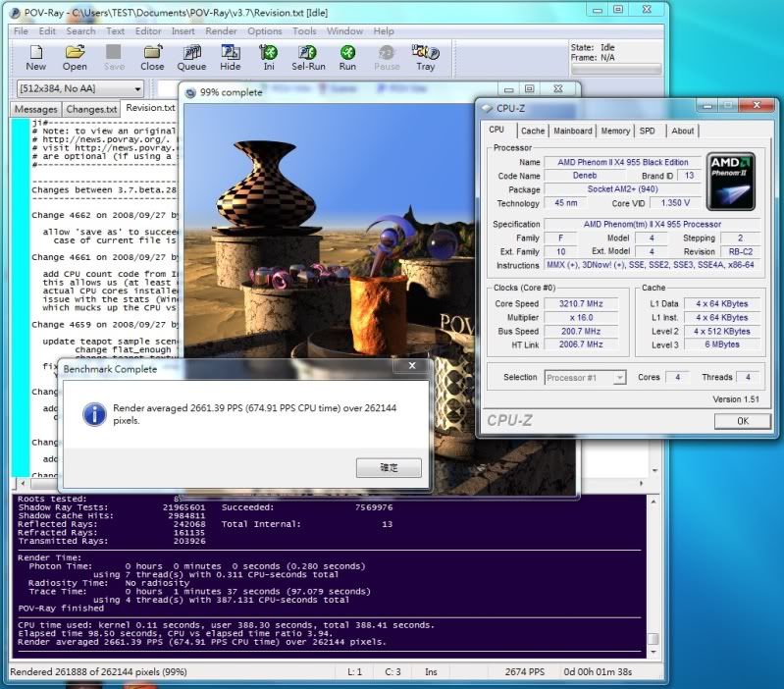Open the File menu

point(21,31)
